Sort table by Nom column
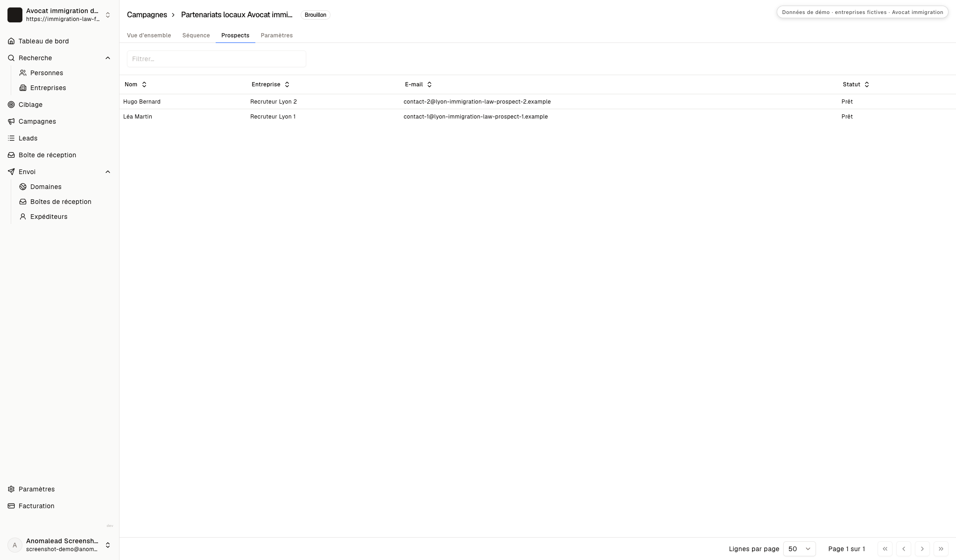This screenshot has height=560, width=956. pos(136,84)
